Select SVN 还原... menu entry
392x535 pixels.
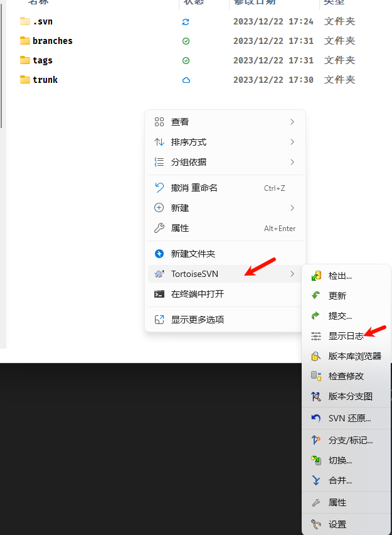point(346,418)
